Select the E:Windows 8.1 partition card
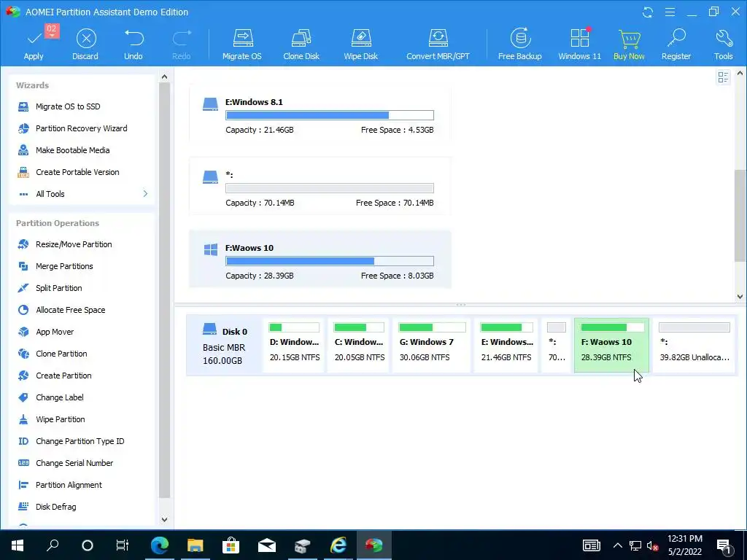Viewport: 747px width, 560px height. tap(320, 116)
